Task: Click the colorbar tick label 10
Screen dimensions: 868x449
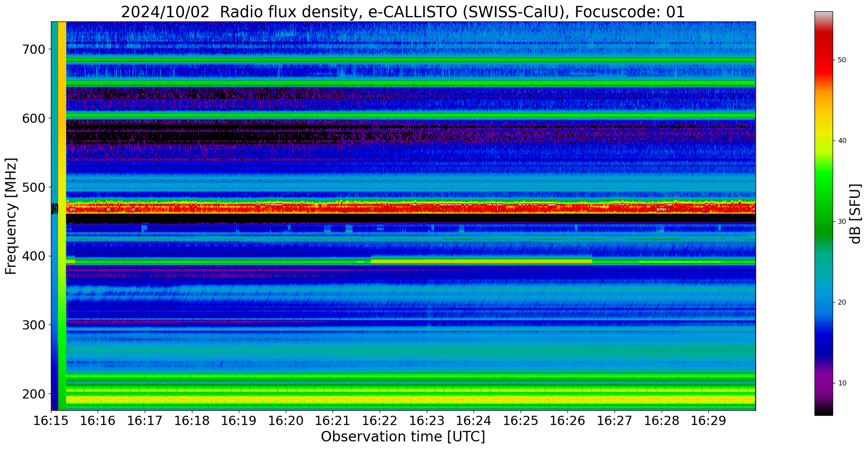Action: (842, 383)
